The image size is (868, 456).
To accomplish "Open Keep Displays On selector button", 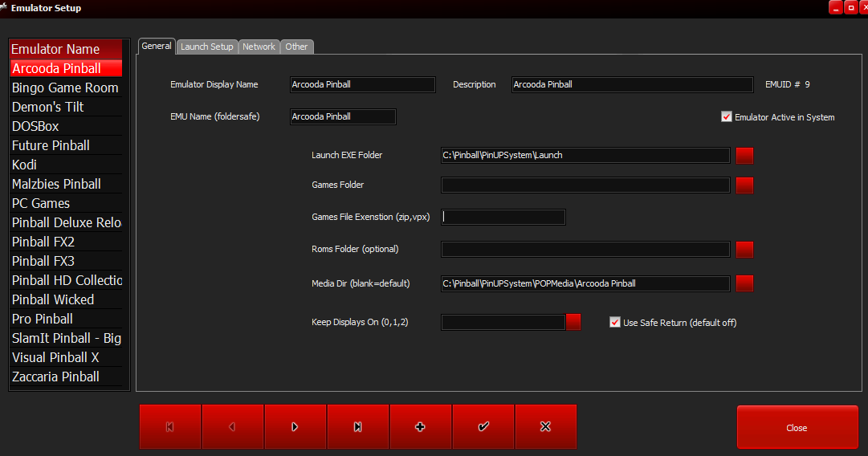I will (573, 322).
